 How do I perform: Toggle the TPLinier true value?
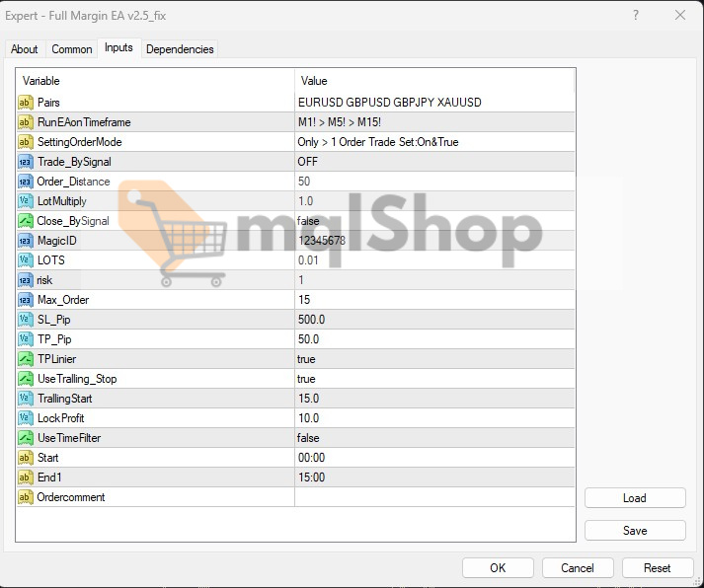point(434,359)
